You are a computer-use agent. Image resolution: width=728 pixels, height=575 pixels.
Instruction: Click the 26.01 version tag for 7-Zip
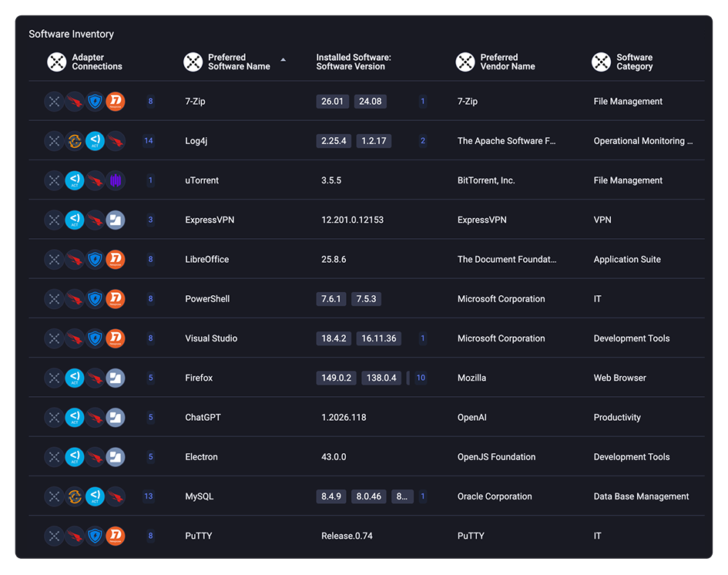tap(333, 101)
